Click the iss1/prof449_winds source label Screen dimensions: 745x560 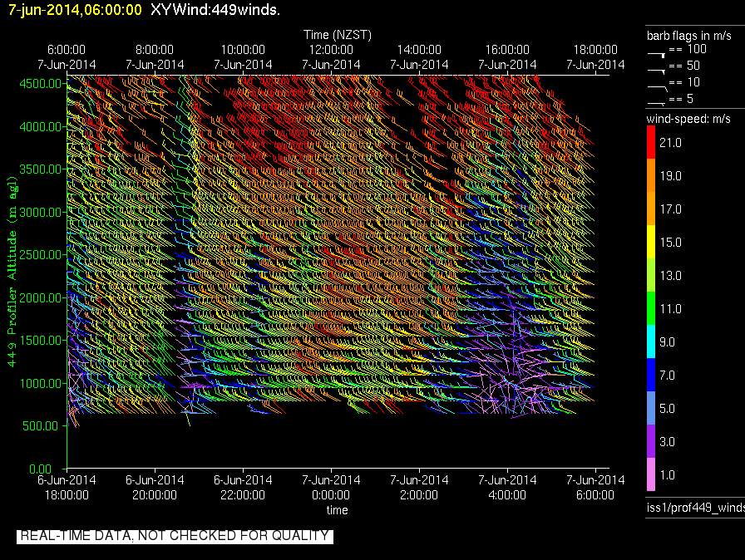696,508
